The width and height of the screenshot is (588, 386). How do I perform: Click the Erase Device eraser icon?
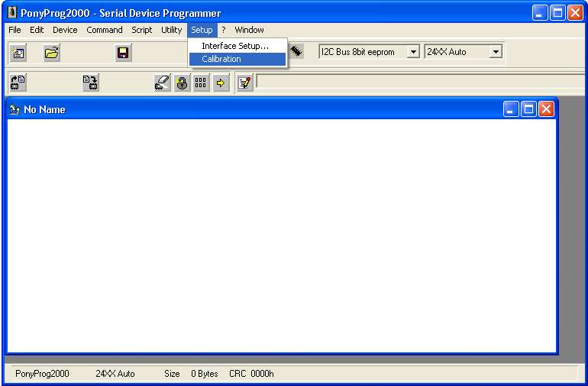point(162,83)
